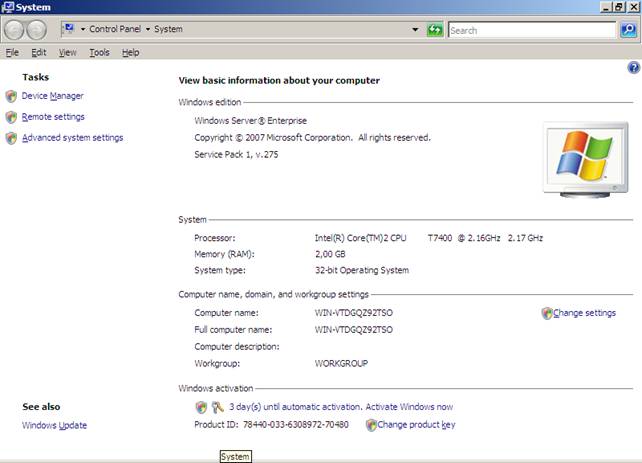Viewport: 642px width, 463px height.
Task: Click the 2,00 GB memory value
Action: (330, 254)
